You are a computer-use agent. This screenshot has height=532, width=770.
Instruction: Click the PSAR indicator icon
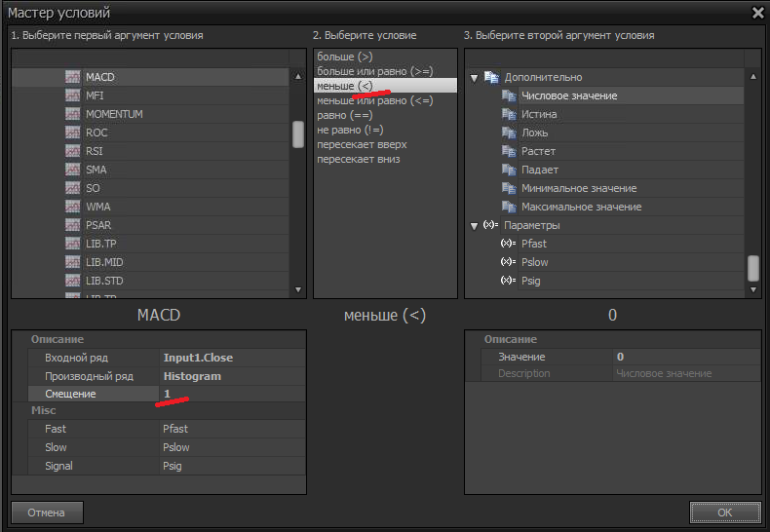[x=72, y=225]
